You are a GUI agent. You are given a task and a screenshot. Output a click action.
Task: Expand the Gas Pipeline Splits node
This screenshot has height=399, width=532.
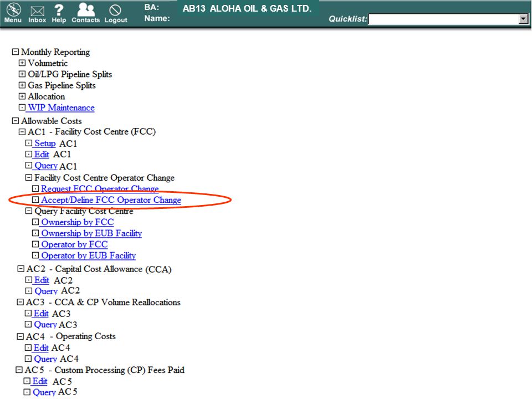point(22,85)
